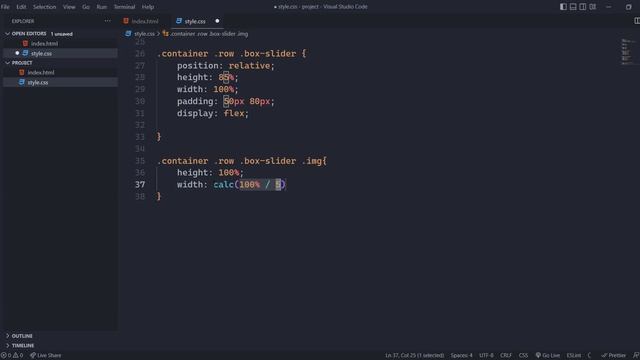
Task: Click HTML icon of index.html in Open Editors
Action: click(x=25, y=43)
